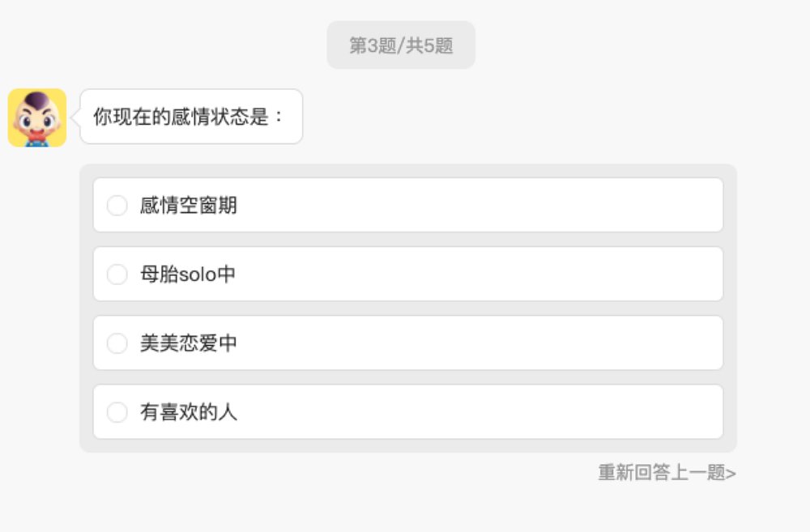Click blank area of 感情空窗期 option card

(x=486, y=206)
